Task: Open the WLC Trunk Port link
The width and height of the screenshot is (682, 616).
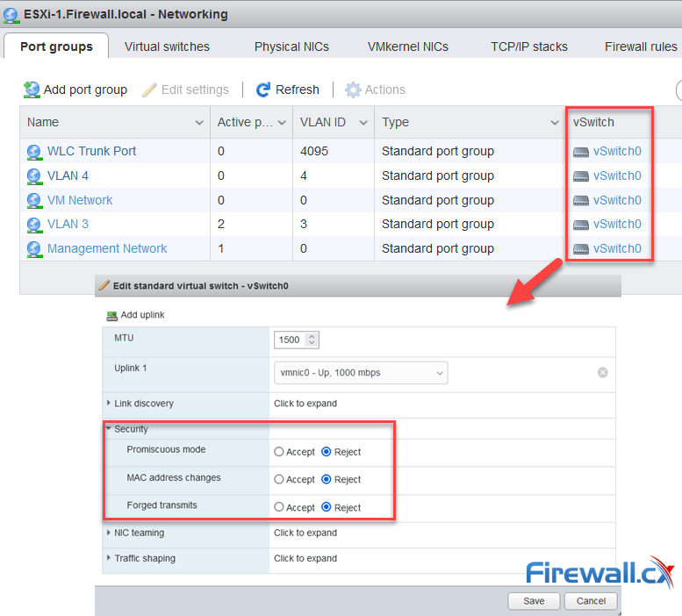Action: tap(91, 151)
